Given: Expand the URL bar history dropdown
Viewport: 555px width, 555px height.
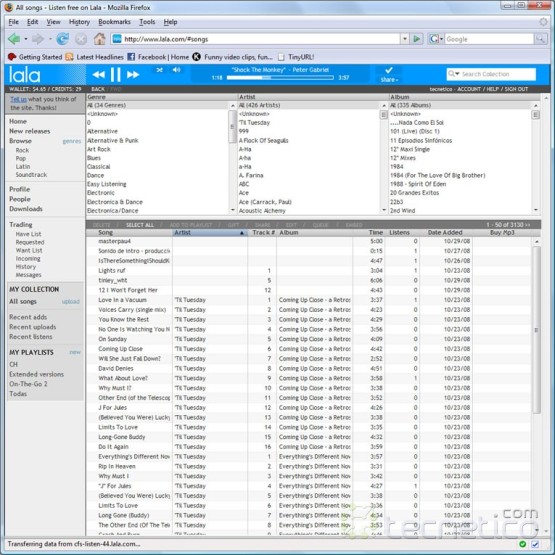Looking at the screenshot, I should [405, 39].
